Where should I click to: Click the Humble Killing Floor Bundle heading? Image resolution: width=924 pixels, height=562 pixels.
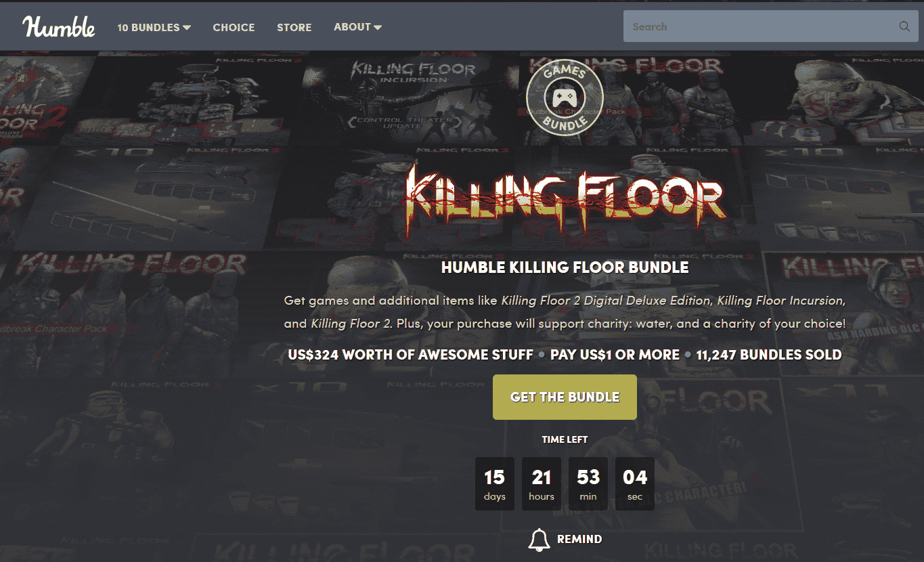[x=565, y=267]
